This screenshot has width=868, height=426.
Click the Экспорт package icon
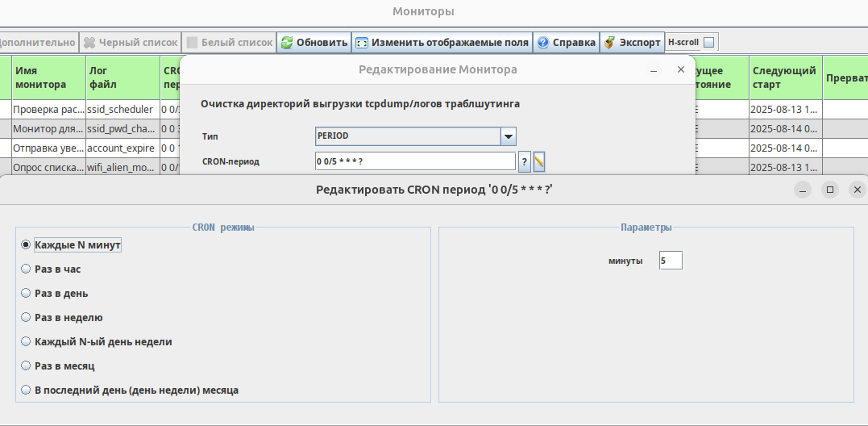pyautogui.click(x=609, y=43)
